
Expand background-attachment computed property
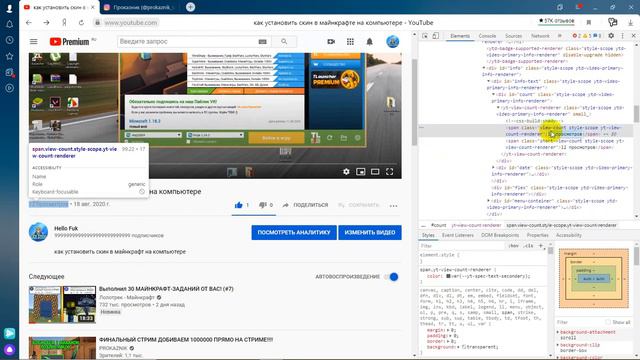pos(558,332)
